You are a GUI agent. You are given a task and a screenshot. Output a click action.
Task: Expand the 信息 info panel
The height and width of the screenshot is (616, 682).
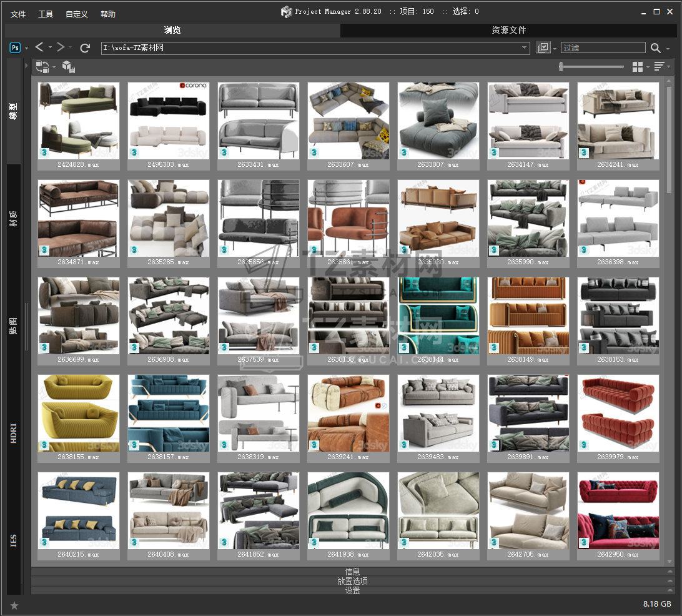pos(352,571)
